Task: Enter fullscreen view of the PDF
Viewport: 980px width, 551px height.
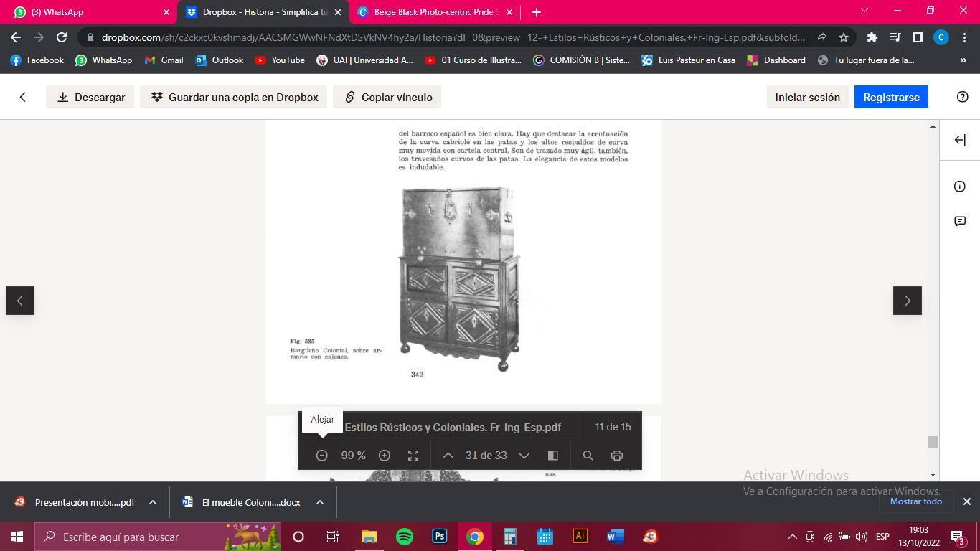Action: (x=413, y=456)
